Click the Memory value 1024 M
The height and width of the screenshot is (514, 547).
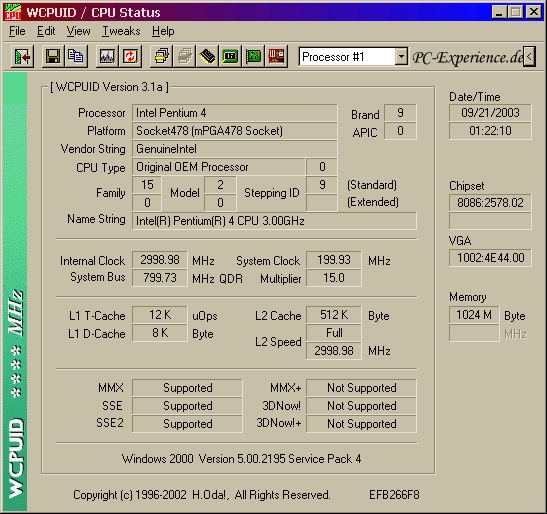point(474,315)
